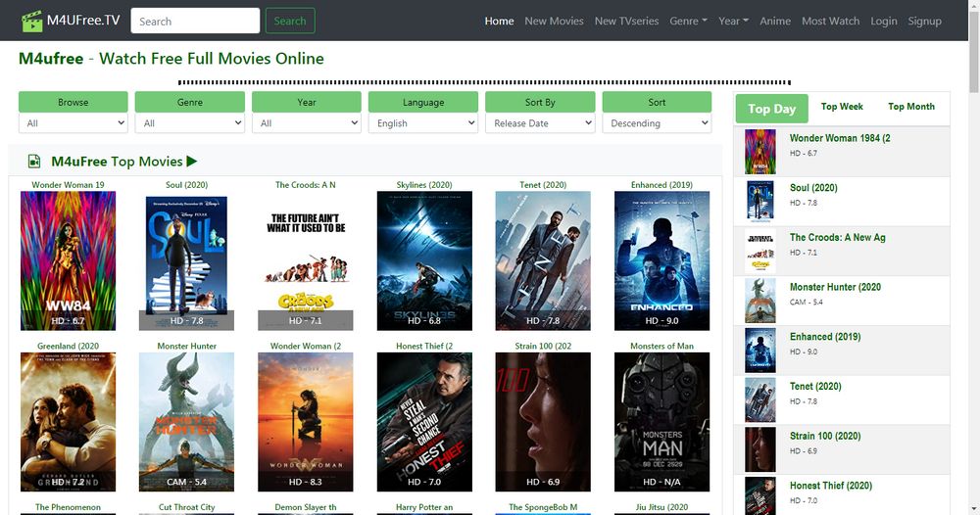The height and width of the screenshot is (515, 980).
Task: Open the Sort By dropdown showing Release Date
Action: pos(540,123)
